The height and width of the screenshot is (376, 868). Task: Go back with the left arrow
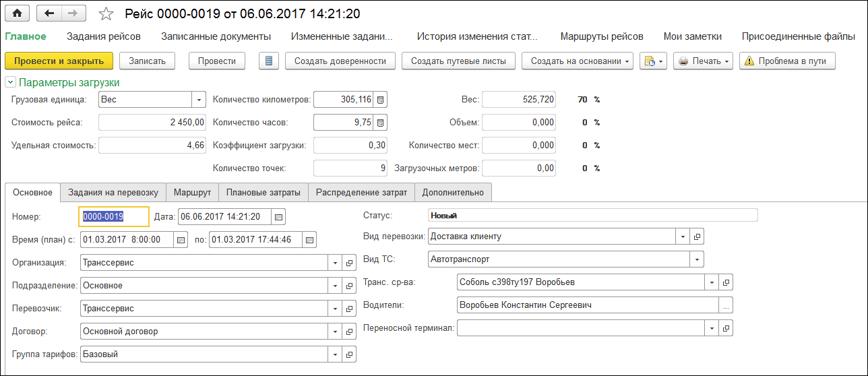pyautogui.click(x=49, y=13)
